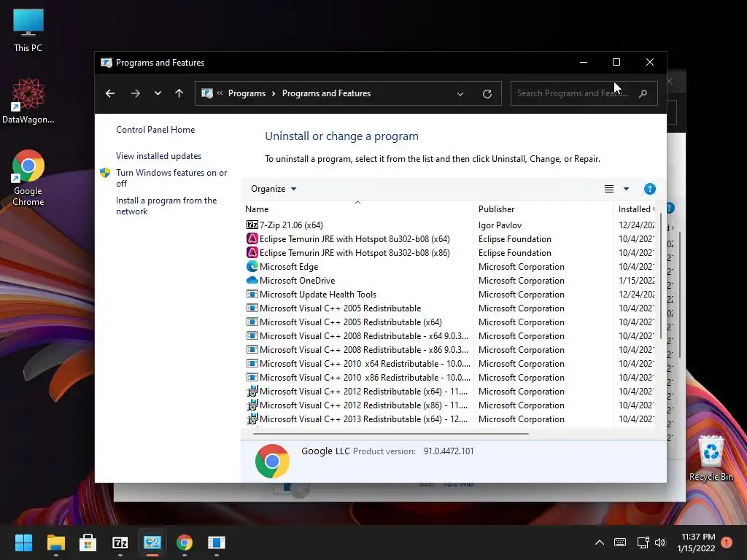Expand the view options dropdown arrow

[626, 189]
